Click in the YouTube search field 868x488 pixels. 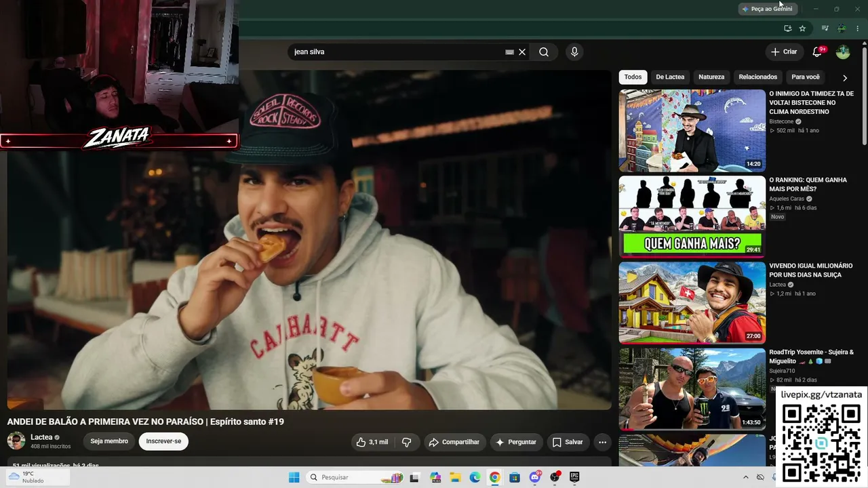pyautogui.click(x=397, y=52)
